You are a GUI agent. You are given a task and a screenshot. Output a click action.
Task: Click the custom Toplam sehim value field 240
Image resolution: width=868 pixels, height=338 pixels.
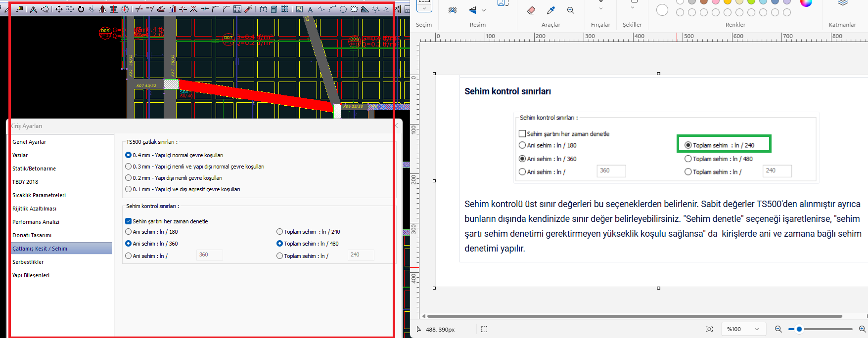361,255
